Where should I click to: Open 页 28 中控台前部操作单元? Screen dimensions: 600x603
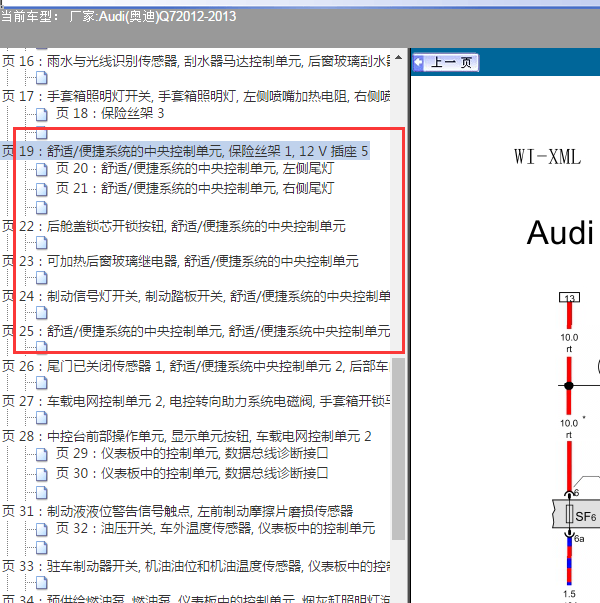pyautogui.click(x=187, y=436)
